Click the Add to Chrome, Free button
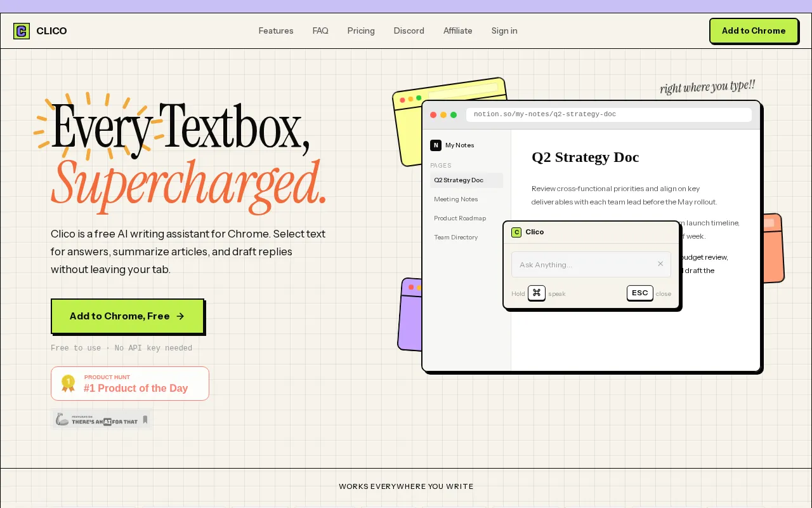Image resolution: width=812 pixels, height=508 pixels. coord(128,316)
